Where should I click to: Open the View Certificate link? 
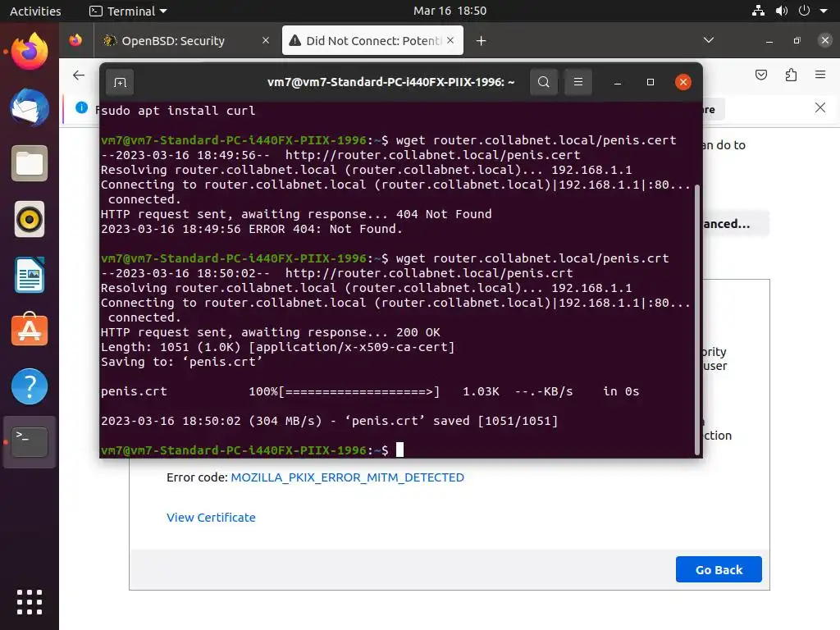click(211, 518)
